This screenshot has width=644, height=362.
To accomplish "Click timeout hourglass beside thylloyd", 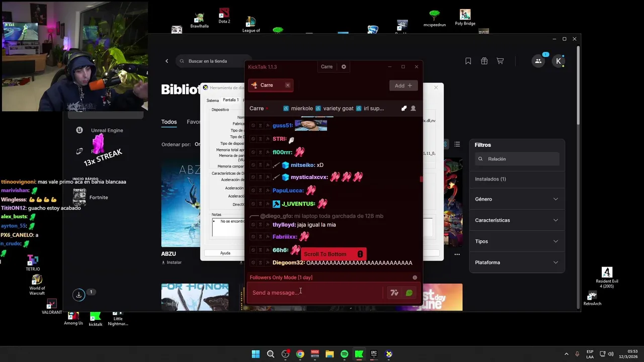I will coord(260,225).
